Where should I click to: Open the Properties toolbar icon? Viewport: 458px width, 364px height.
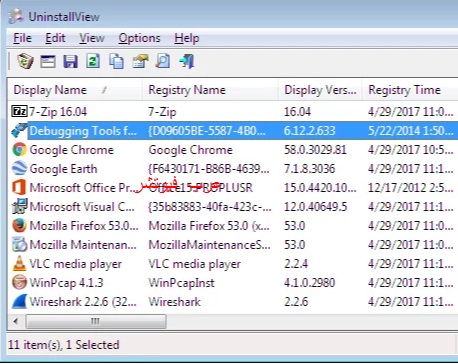(140, 62)
